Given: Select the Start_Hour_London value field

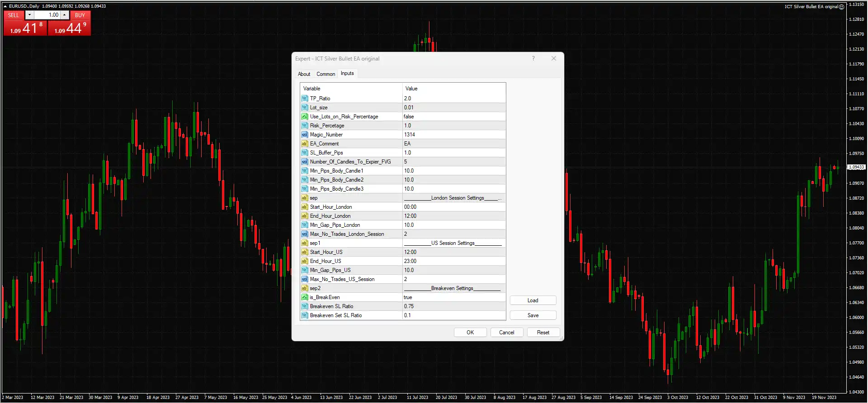Looking at the screenshot, I should (453, 207).
